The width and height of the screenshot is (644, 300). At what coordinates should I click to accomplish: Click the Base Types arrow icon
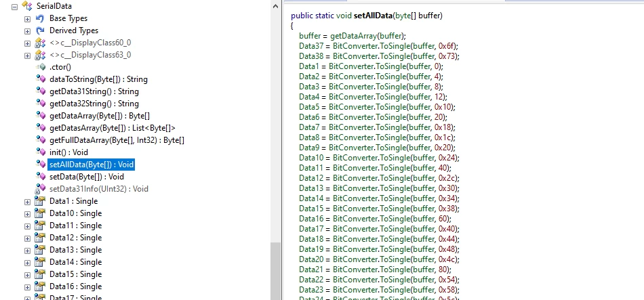pyautogui.click(x=40, y=18)
